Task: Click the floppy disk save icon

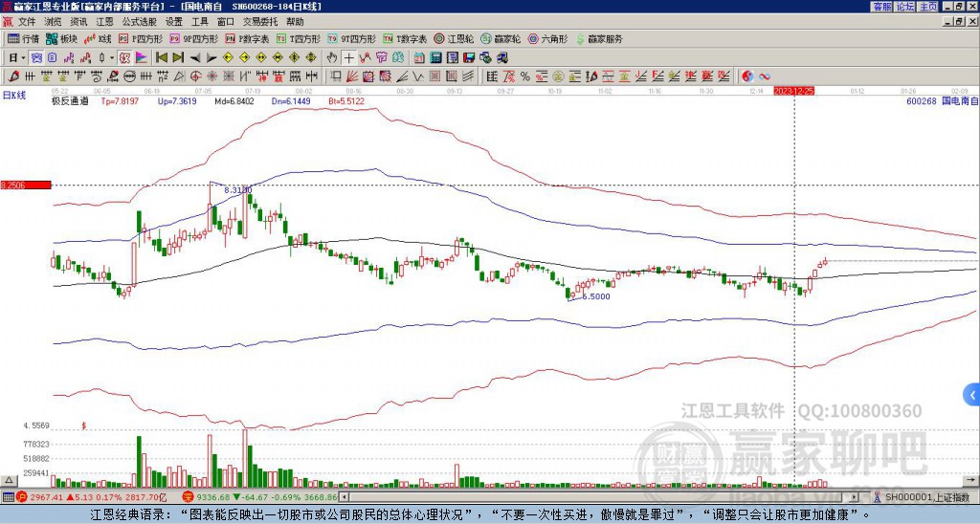Action: [x=469, y=58]
